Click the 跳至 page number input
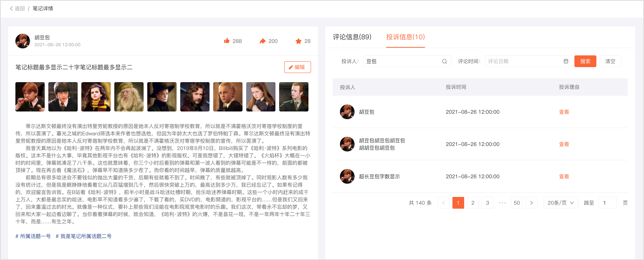 coord(607,203)
